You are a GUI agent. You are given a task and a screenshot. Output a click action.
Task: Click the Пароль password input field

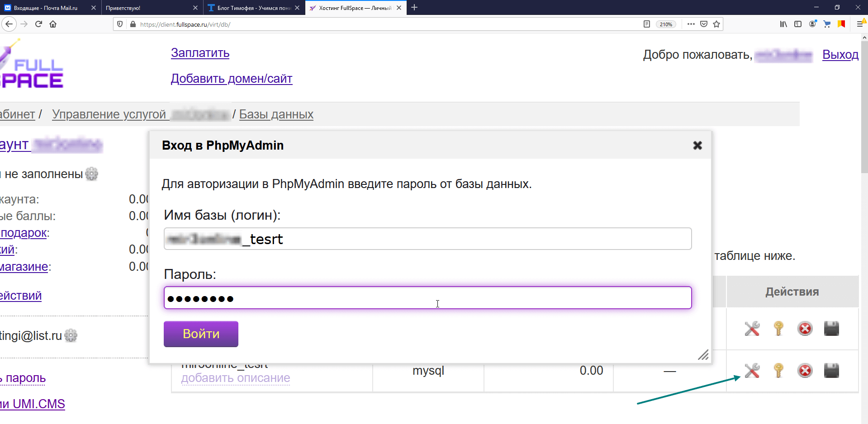(x=427, y=298)
